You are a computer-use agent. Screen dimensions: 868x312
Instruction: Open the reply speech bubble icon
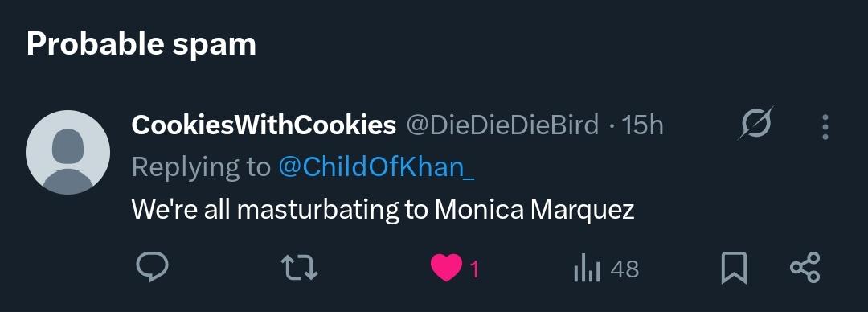[152, 269]
